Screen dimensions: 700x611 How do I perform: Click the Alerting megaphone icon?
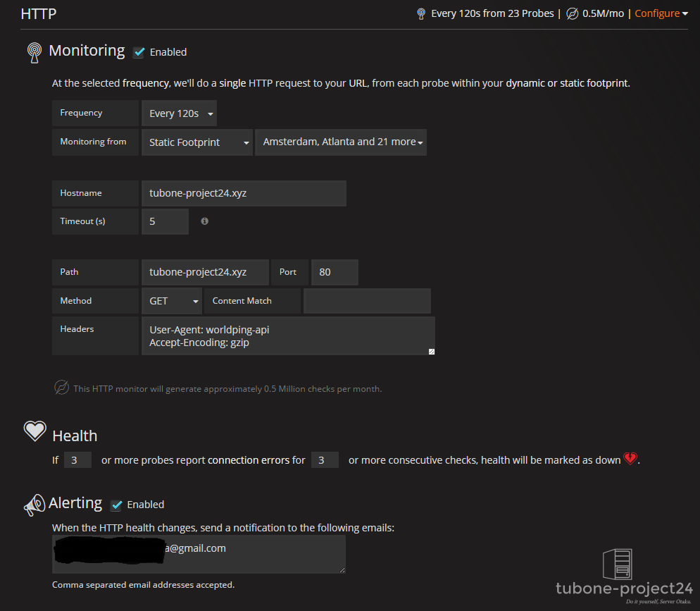(34, 505)
